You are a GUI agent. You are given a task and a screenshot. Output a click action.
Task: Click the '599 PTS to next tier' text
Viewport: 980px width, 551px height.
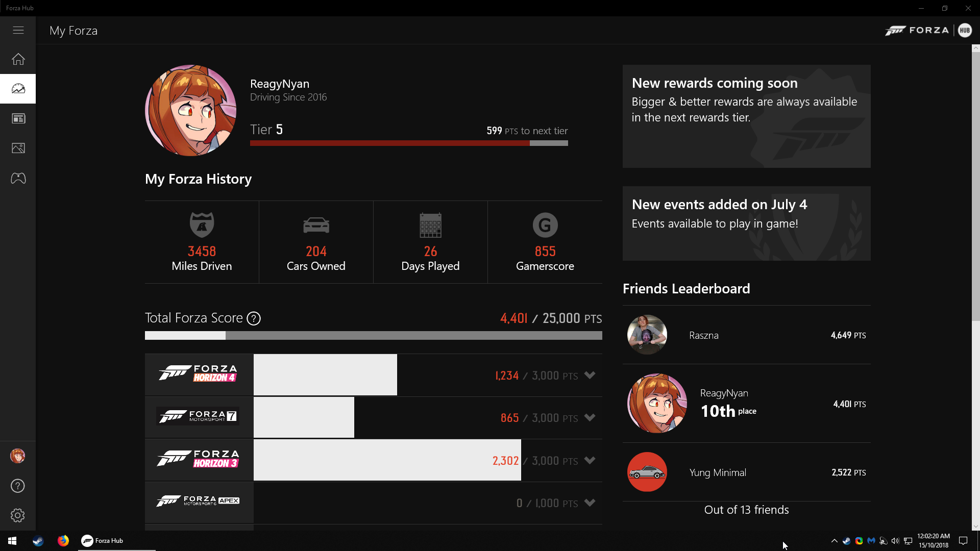click(x=527, y=131)
